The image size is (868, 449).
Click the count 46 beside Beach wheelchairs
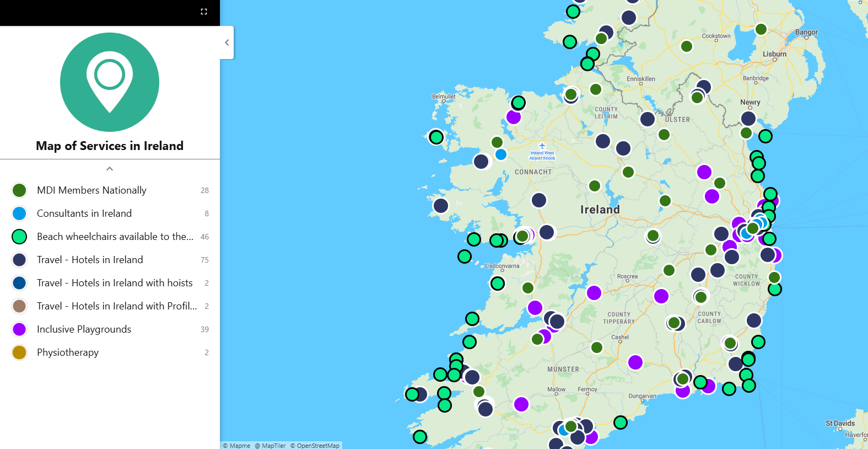pos(204,237)
